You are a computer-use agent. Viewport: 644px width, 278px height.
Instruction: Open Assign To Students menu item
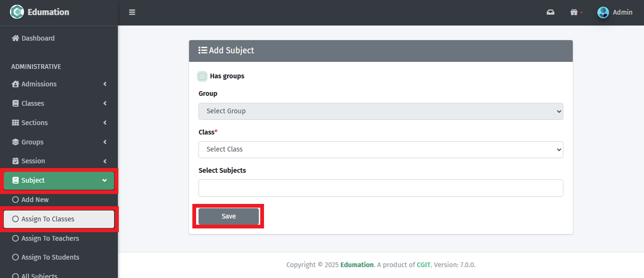50,257
